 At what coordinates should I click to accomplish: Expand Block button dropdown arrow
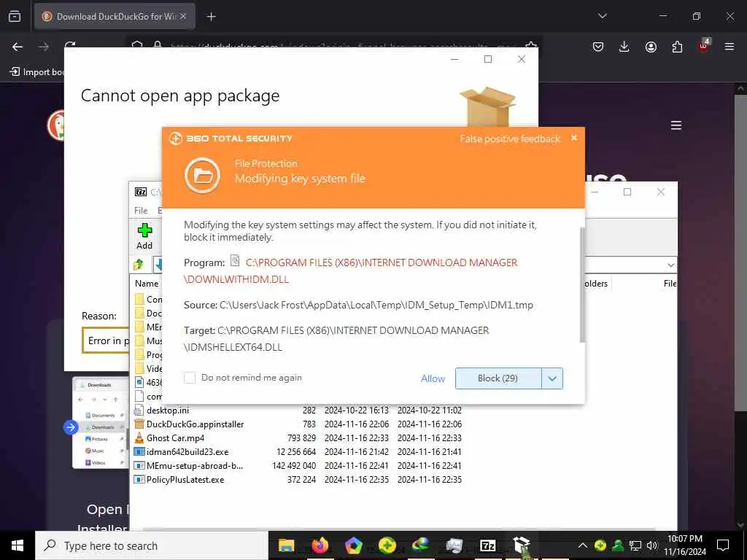click(x=552, y=378)
